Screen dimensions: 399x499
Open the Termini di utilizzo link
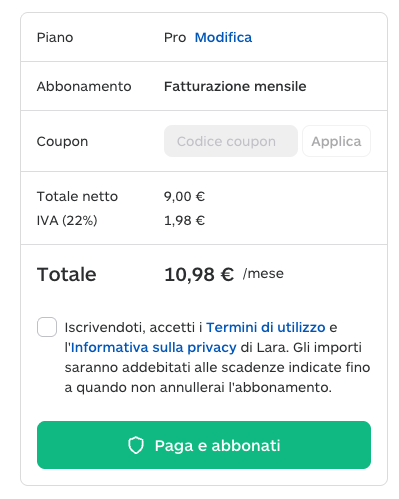[266, 327]
